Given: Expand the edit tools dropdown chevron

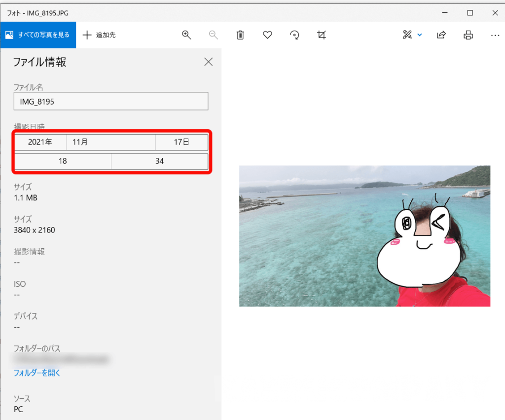Looking at the screenshot, I should 420,35.
